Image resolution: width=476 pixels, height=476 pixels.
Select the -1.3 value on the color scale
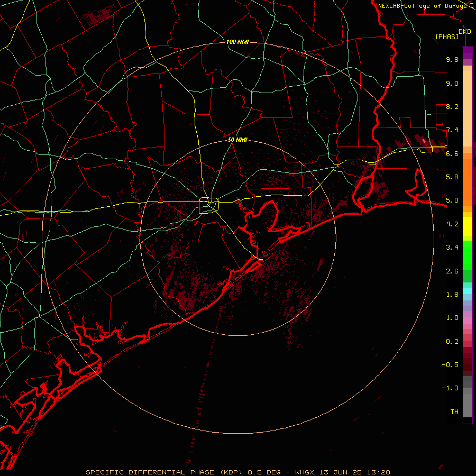click(x=450, y=388)
